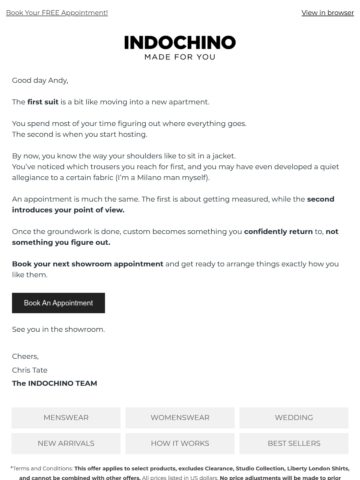Go to the WEDDING section
Image resolution: width=360 pixels, height=480 pixels.
(294, 418)
